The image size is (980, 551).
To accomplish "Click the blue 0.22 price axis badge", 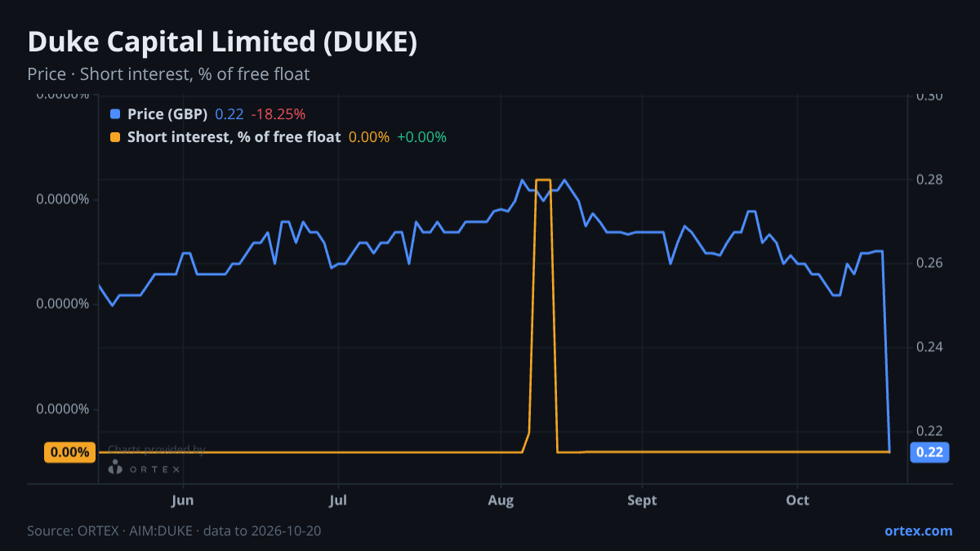I will [929, 452].
